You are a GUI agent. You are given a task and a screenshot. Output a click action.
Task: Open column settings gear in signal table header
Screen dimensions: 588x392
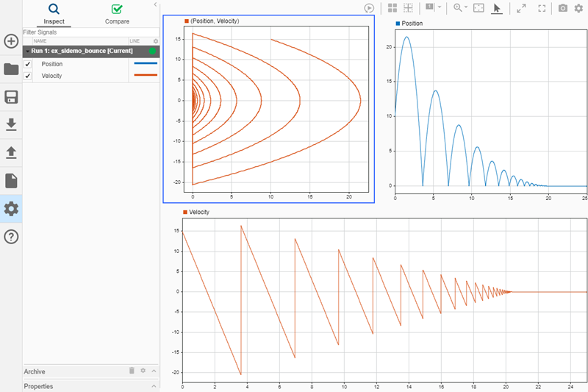coord(156,41)
